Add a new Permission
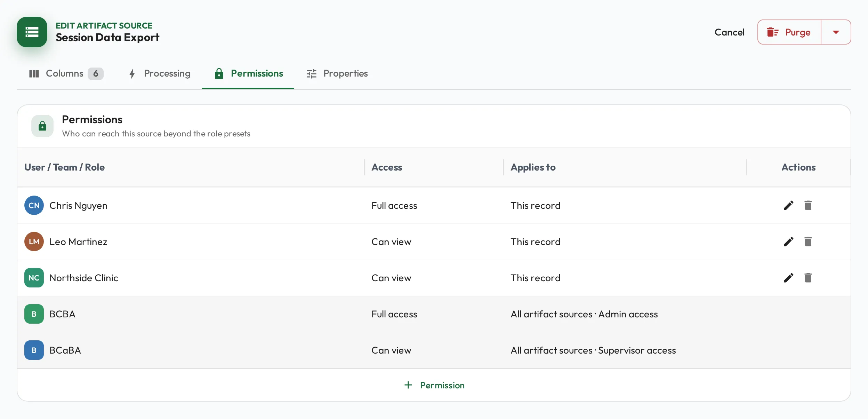 (434, 385)
